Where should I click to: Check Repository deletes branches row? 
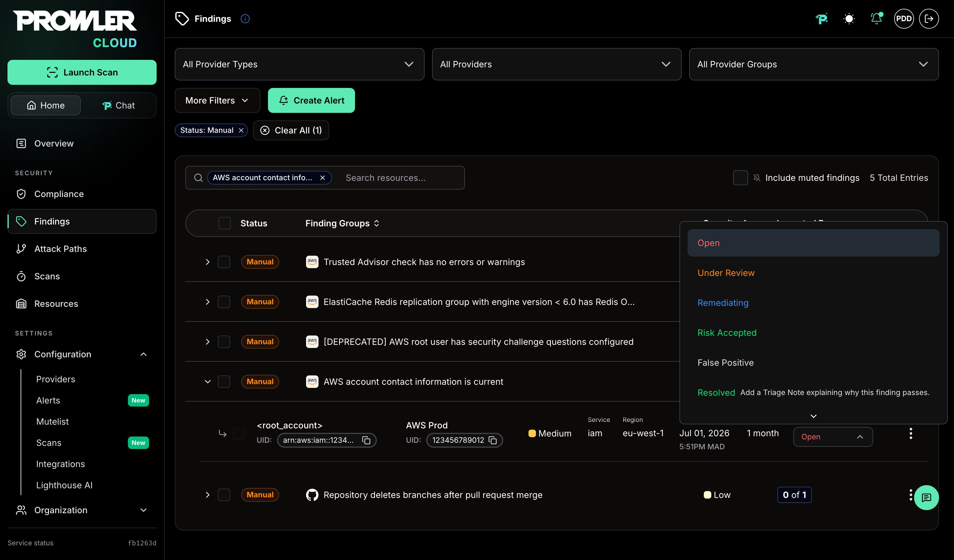click(x=224, y=495)
